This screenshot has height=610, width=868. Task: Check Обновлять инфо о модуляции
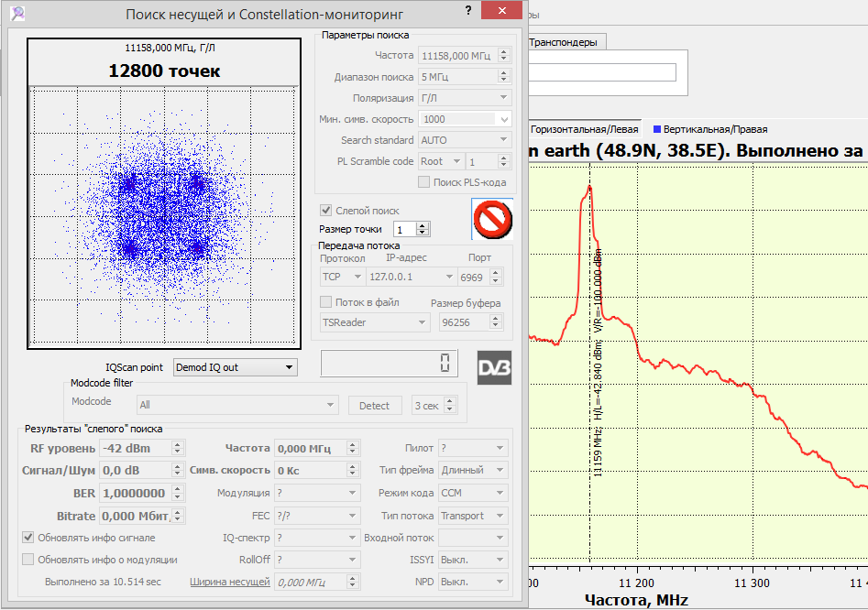27,559
